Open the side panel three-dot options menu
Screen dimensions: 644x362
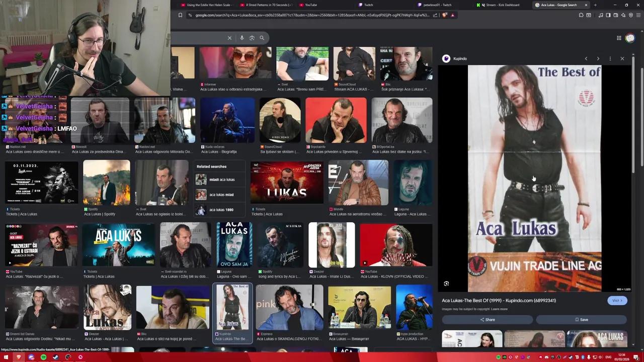(x=610, y=58)
